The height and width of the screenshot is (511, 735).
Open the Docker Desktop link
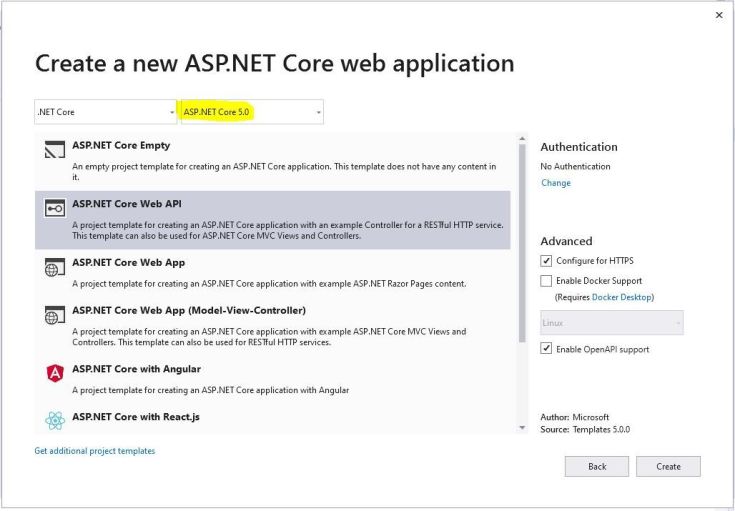[x=622, y=297]
